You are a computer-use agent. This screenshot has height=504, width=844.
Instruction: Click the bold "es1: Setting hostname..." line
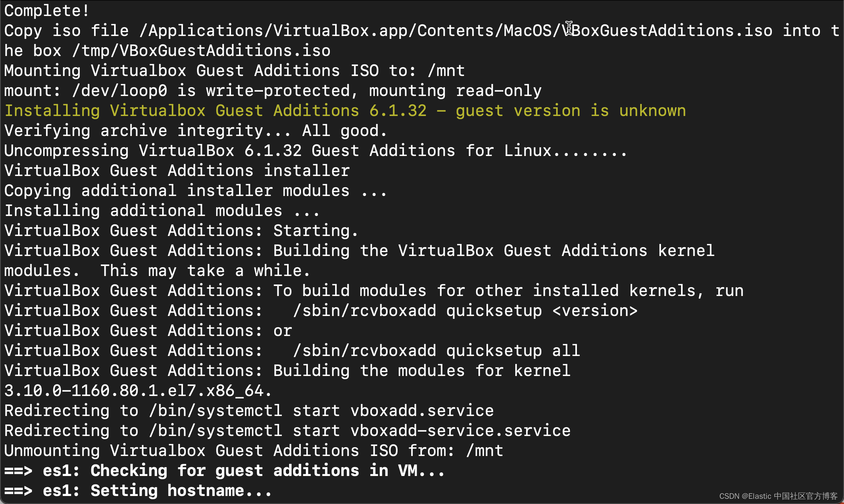coord(138,491)
